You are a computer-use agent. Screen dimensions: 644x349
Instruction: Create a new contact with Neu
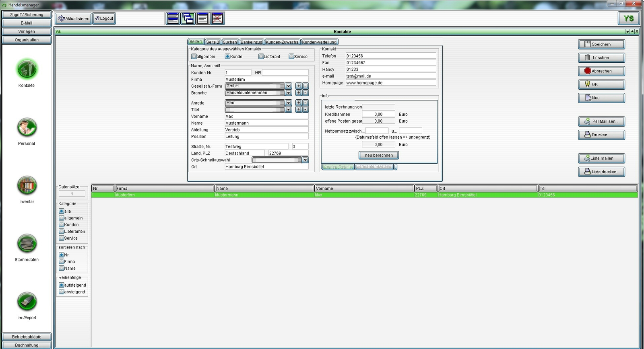[601, 98]
